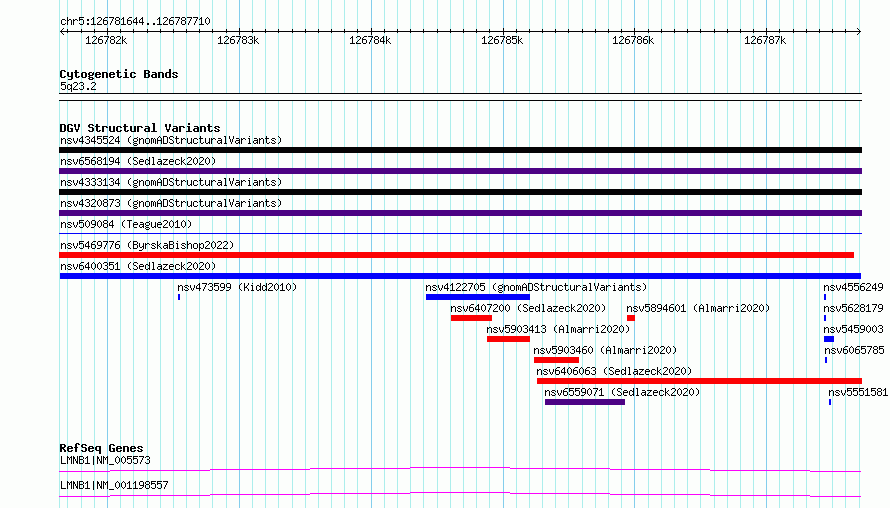Click the 126782k ruler position label

pyautogui.click(x=106, y=40)
